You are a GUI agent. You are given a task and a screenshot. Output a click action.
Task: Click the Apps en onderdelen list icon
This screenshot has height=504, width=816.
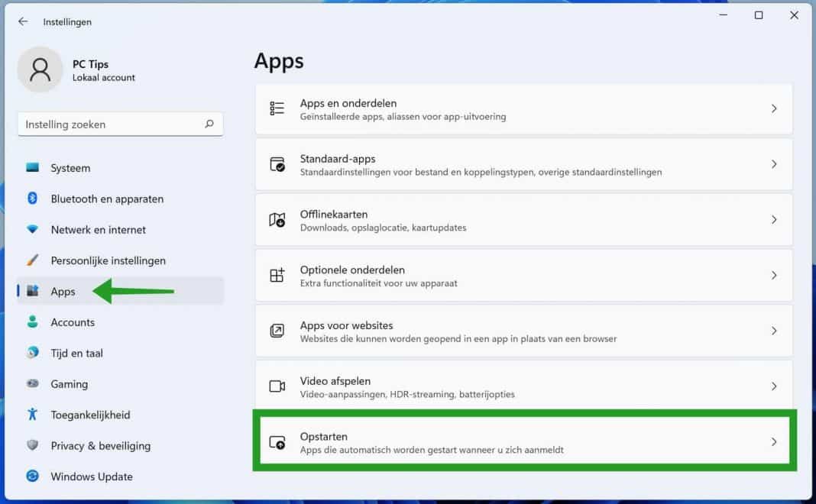click(x=280, y=109)
